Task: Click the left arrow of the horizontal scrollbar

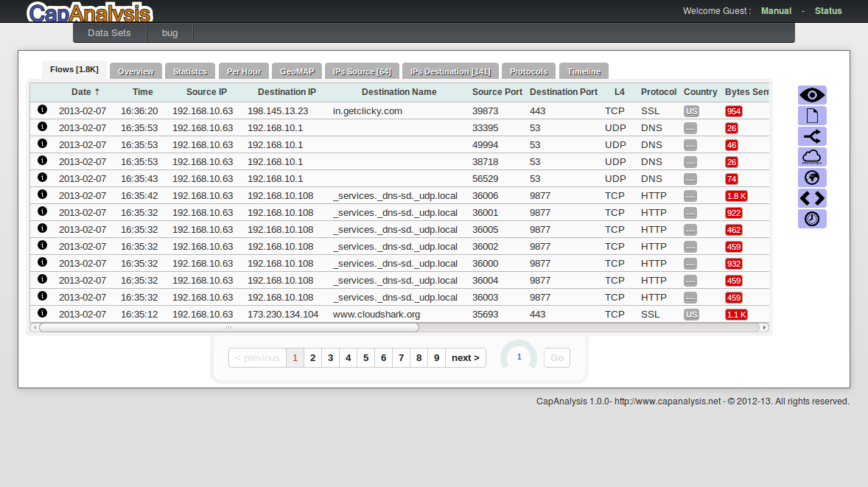Action: coord(35,328)
